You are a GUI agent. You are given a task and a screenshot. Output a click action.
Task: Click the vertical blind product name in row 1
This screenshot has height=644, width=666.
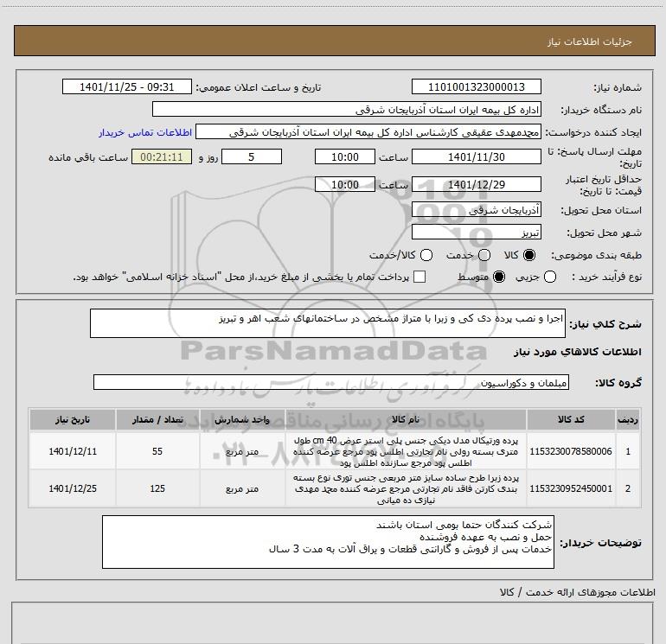tap(406, 452)
